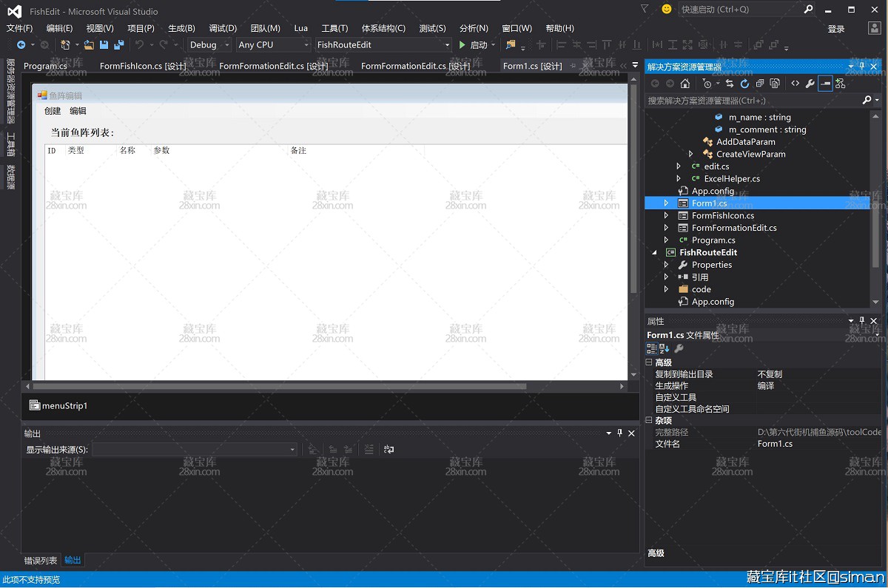The height and width of the screenshot is (588, 888).
Task: Click the account avatar icon at top right
Action: (874, 28)
